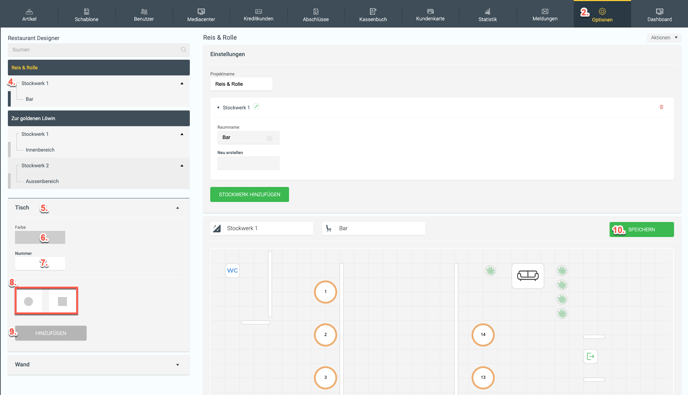Click the Suchen search field

[99, 50]
